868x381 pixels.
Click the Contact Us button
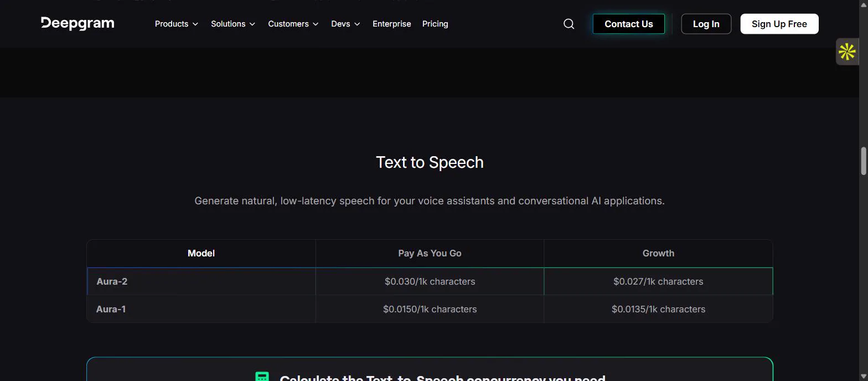tap(628, 24)
